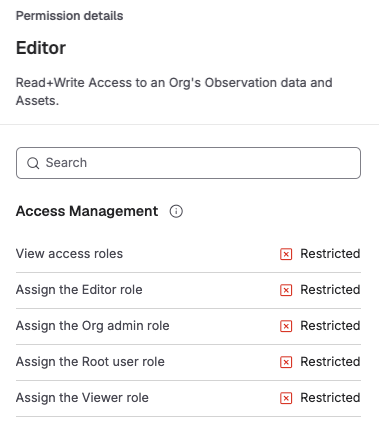Screen dimensions: 379x433
Task: Click the red X icon for Assign the Root user role
Action: (286, 362)
